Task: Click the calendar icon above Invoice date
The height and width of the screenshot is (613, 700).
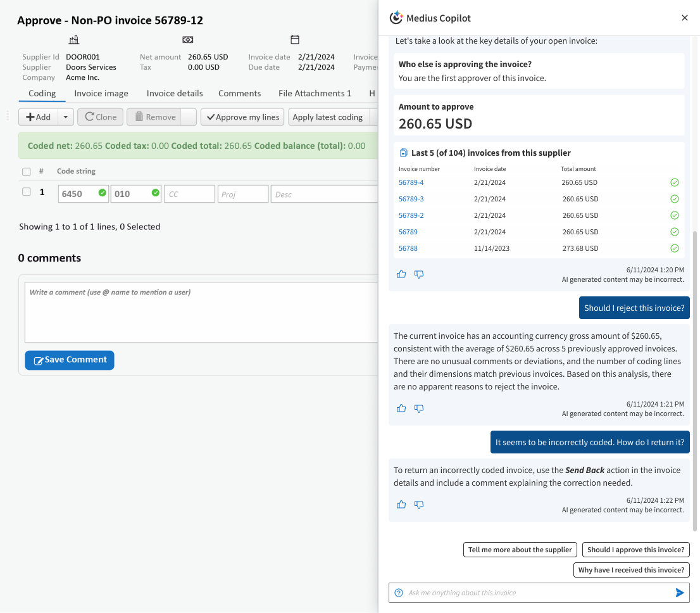Action: (x=295, y=40)
